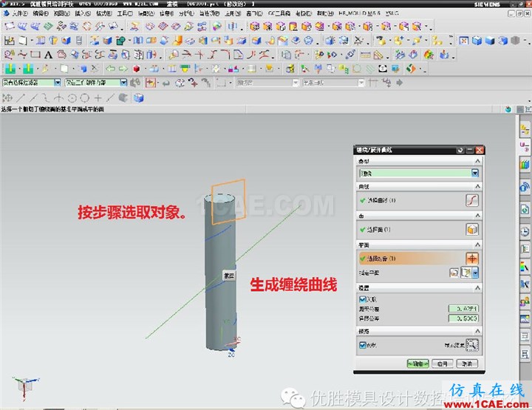Click the clock History icon in the right sidebar
532x410 pixels.
[x=525, y=232]
